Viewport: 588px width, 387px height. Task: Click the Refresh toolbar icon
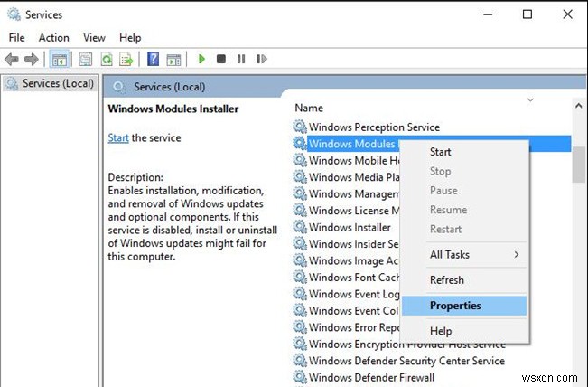107,60
